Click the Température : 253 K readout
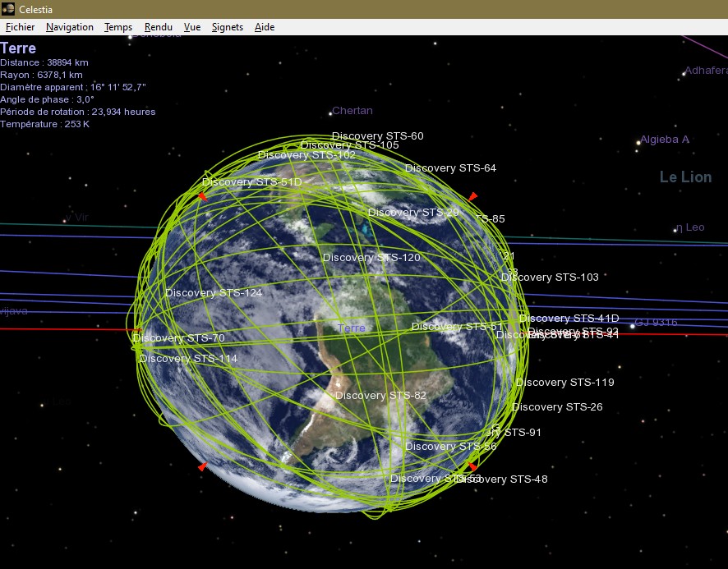 (44, 124)
